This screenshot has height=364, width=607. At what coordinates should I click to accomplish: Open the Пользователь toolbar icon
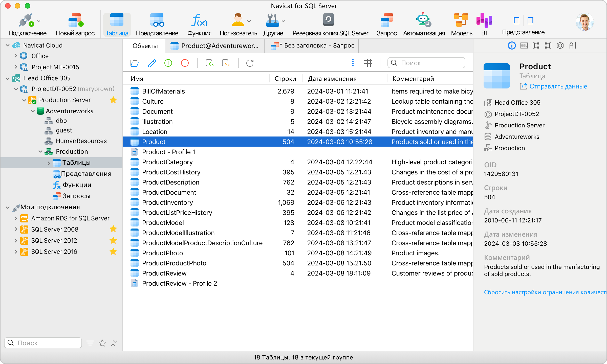pos(238,20)
